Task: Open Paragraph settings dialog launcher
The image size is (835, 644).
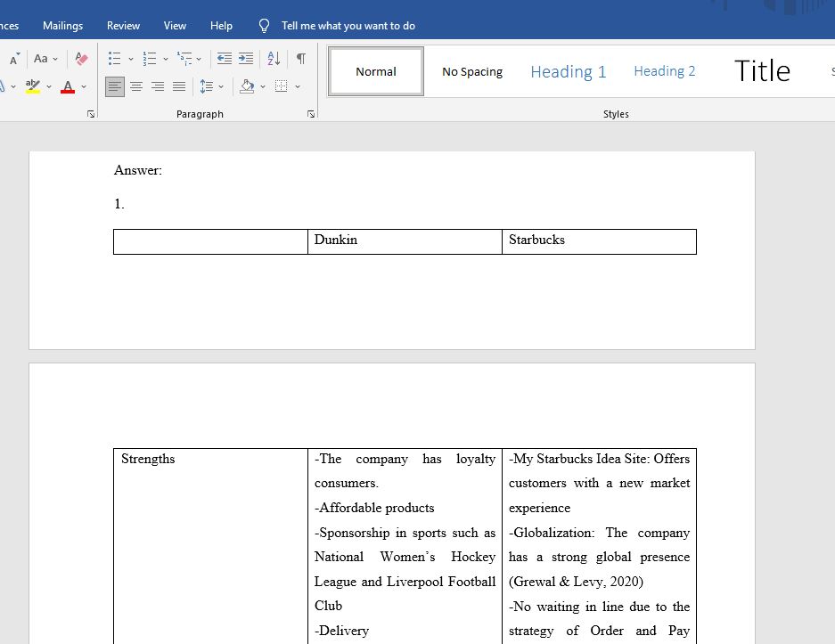Action: (x=311, y=114)
